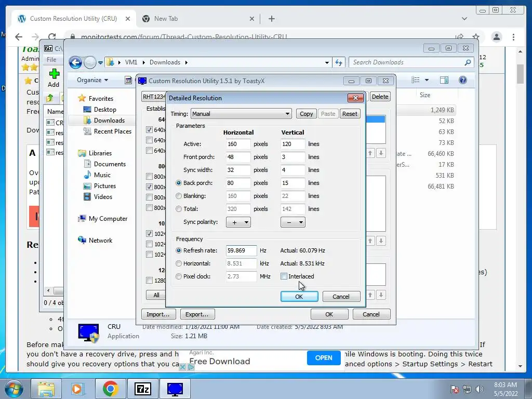
Task: Click Explorer refresh address button
Action: point(339,62)
